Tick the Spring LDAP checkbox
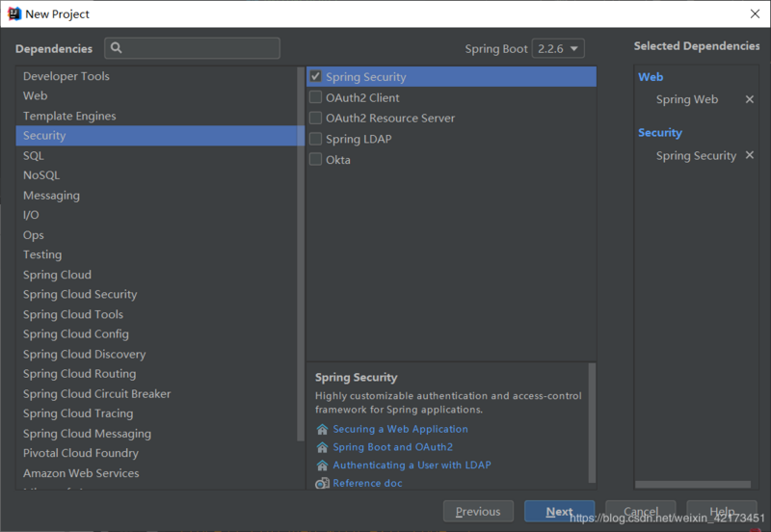 [x=316, y=139]
